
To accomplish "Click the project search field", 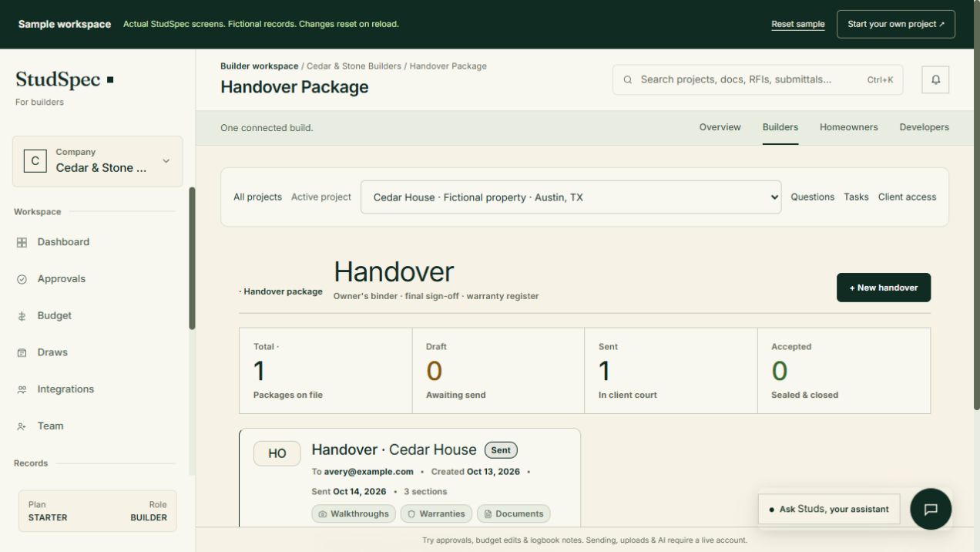I will click(x=757, y=79).
